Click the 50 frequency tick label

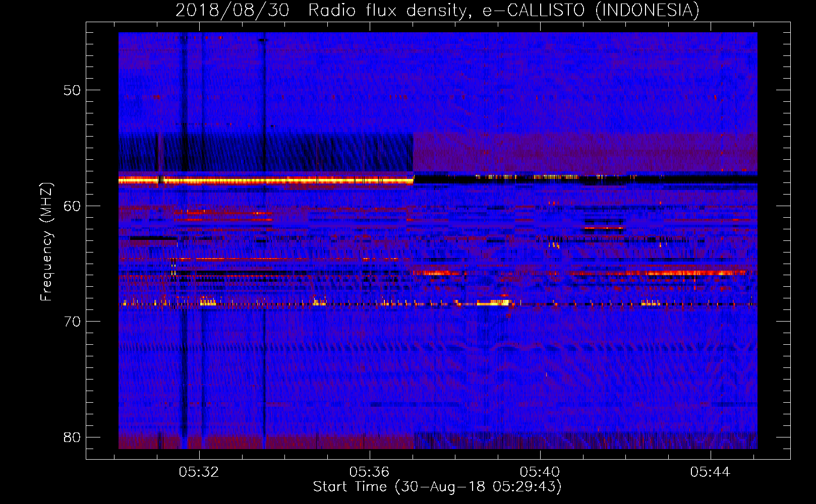72,90
